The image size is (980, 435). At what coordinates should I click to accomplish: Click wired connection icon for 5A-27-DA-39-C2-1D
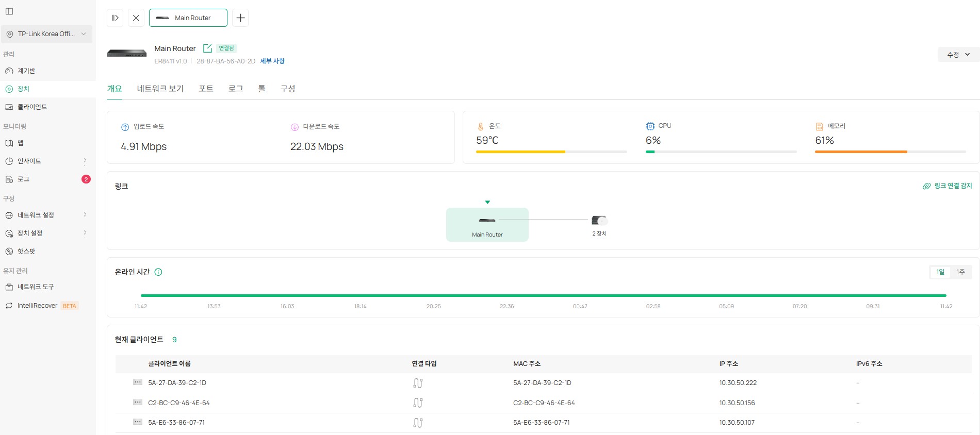click(418, 383)
